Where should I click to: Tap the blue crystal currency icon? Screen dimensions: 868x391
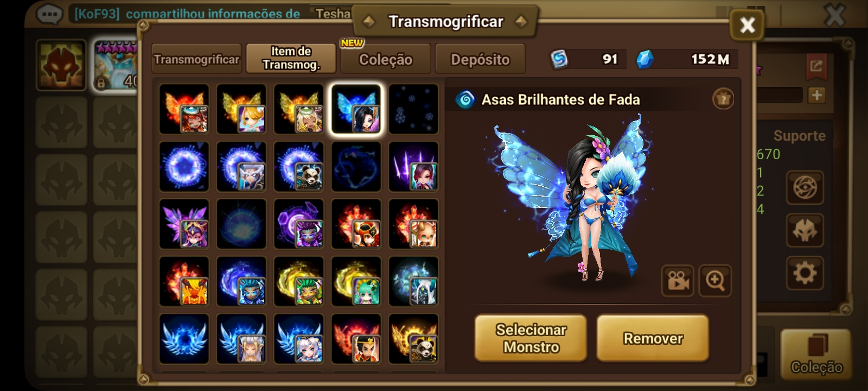[644, 59]
